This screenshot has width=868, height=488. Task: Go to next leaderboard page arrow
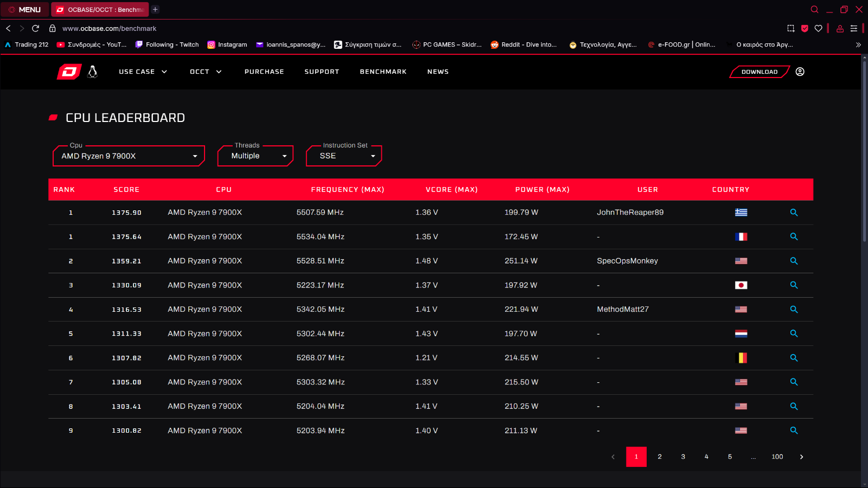pyautogui.click(x=801, y=457)
